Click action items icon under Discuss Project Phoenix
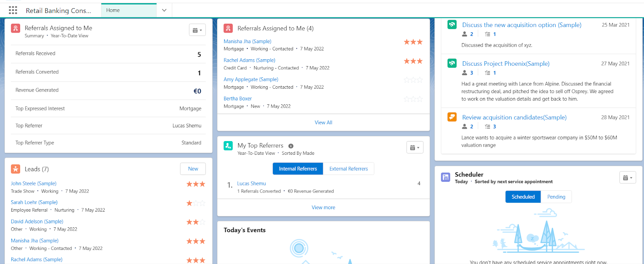The height and width of the screenshot is (264, 644). coord(487,73)
